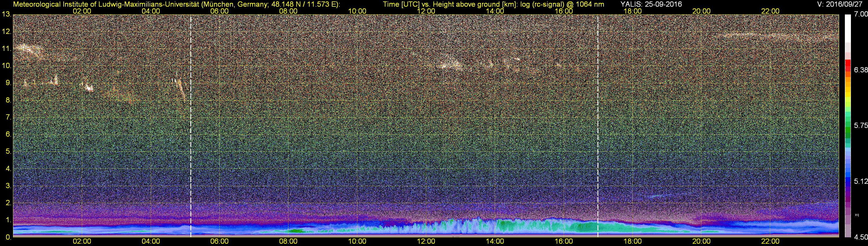Click the small 'eq' label beside color bar
The height and width of the screenshot is (246, 868).
tap(857, 215)
